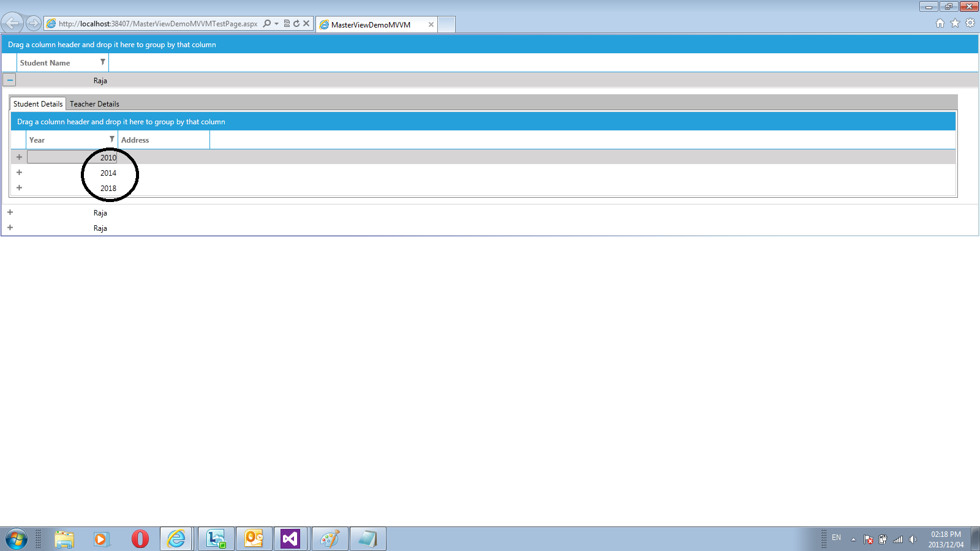This screenshot has height=551, width=980.
Task: Open filter for Student Name column
Action: (x=102, y=62)
